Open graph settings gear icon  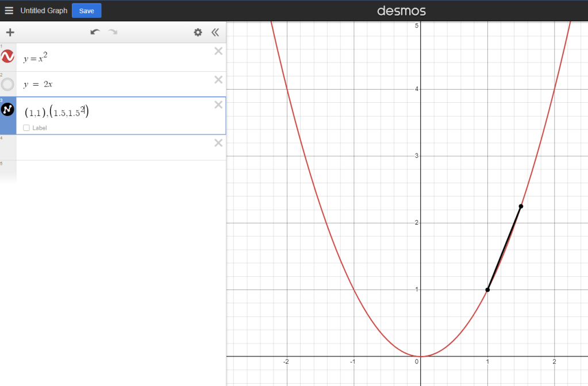(x=198, y=32)
